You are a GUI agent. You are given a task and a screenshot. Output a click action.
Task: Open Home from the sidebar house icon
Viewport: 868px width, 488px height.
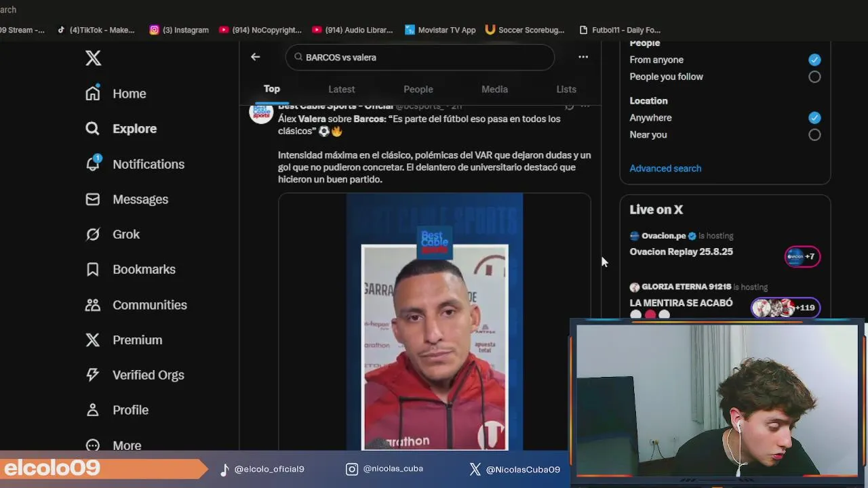click(93, 94)
